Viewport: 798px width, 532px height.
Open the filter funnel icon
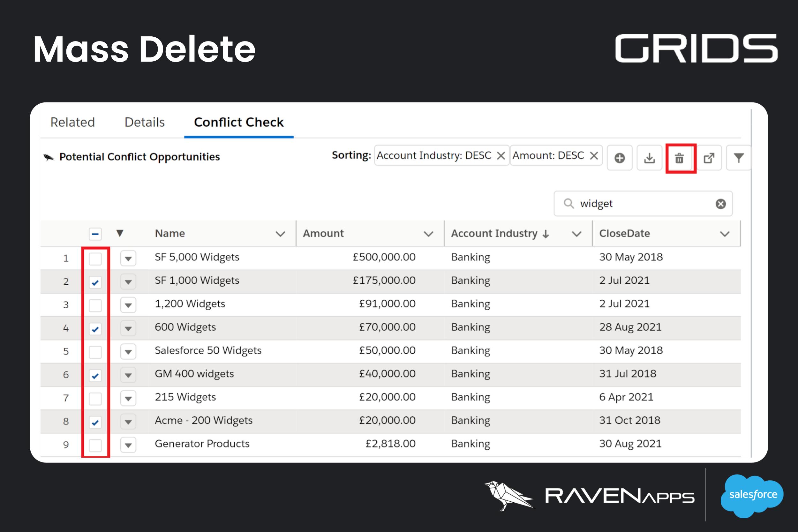[739, 158]
